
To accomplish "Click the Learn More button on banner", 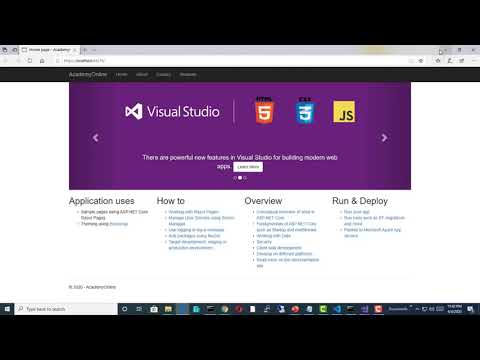I will pos(248,167).
